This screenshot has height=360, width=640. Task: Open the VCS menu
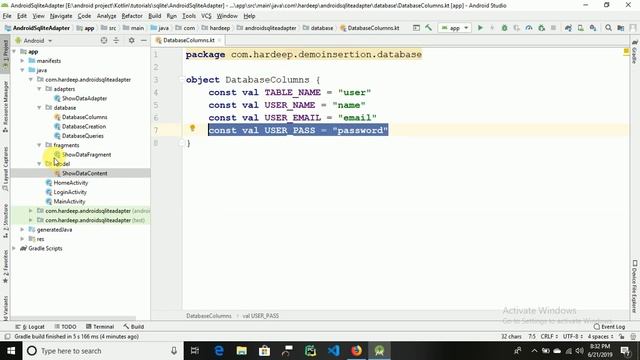(x=206, y=16)
